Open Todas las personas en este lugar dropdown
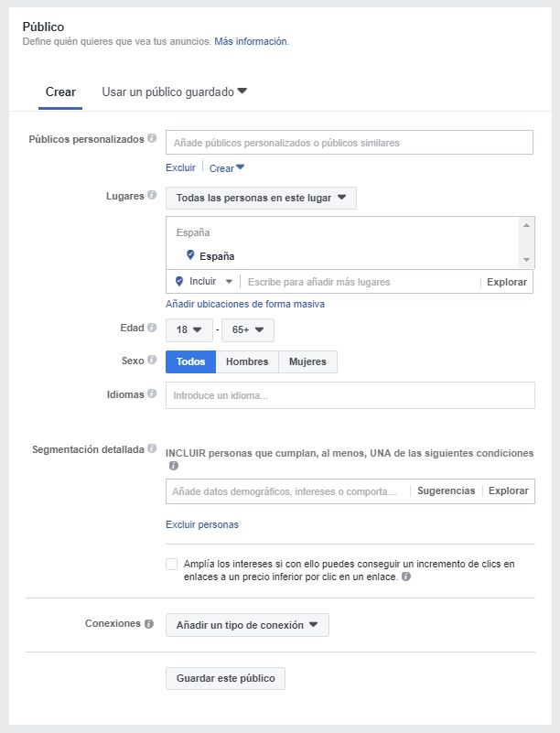 (x=261, y=199)
